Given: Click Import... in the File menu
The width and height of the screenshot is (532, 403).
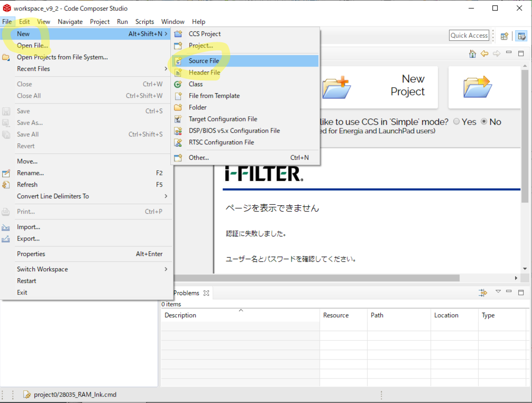Looking at the screenshot, I should point(29,227).
